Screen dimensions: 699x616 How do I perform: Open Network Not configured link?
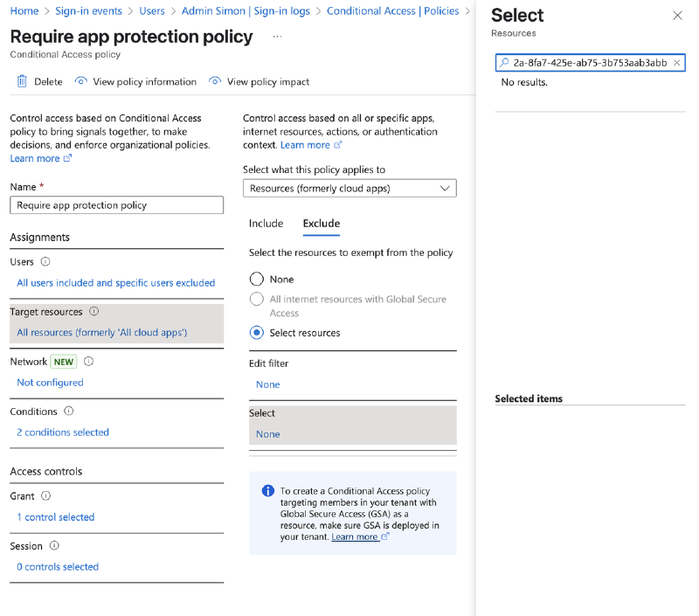click(50, 383)
